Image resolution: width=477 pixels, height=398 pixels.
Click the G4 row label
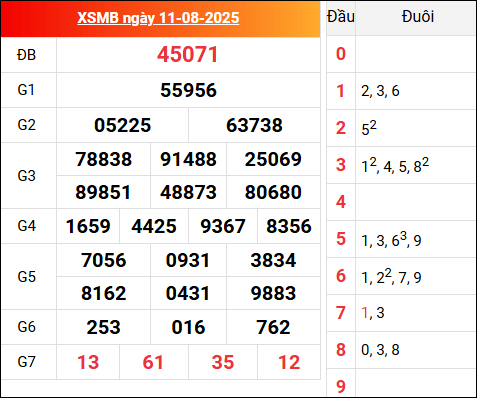coord(26,226)
